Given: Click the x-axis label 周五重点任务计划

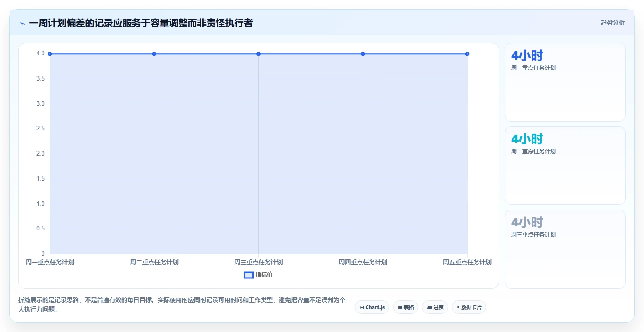Looking at the screenshot, I should (x=467, y=263).
